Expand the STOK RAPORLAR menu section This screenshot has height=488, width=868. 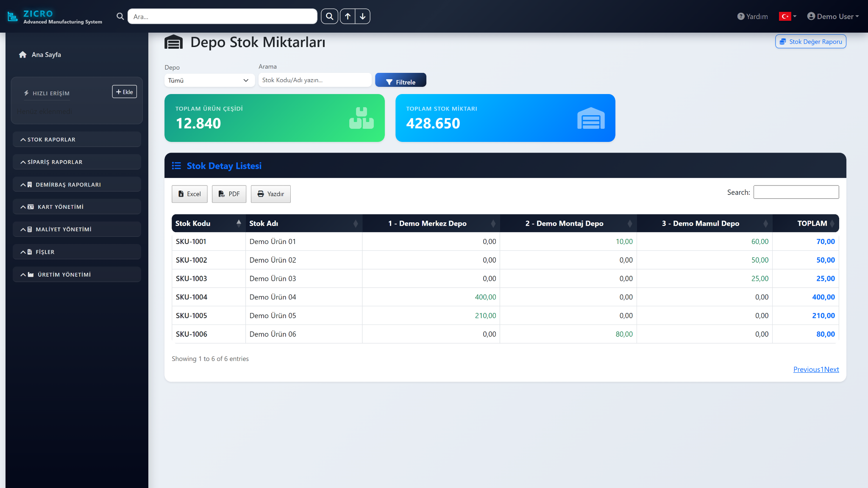pyautogui.click(x=77, y=139)
